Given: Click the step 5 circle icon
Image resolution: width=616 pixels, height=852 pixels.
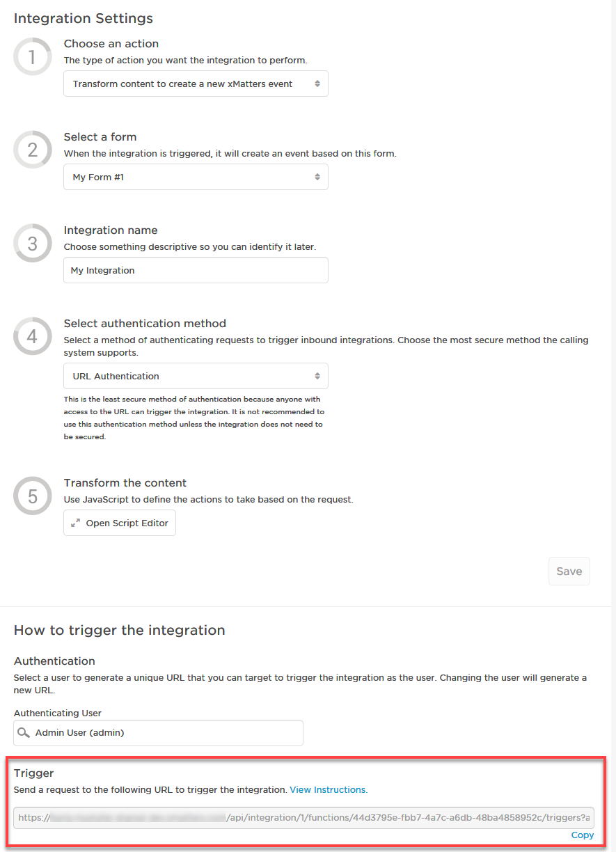Looking at the screenshot, I should coord(33,496).
